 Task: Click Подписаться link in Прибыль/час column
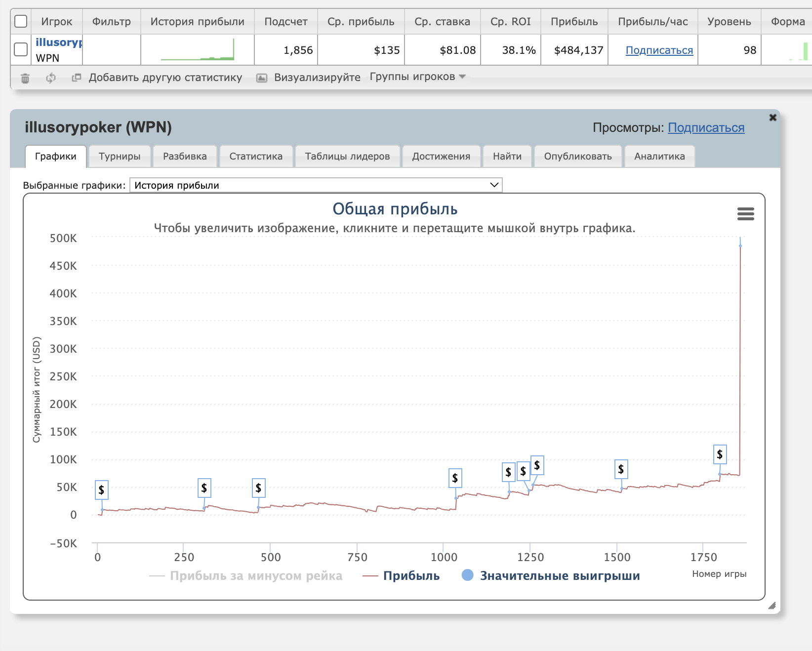pyautogui.click(x=659, y=50)
